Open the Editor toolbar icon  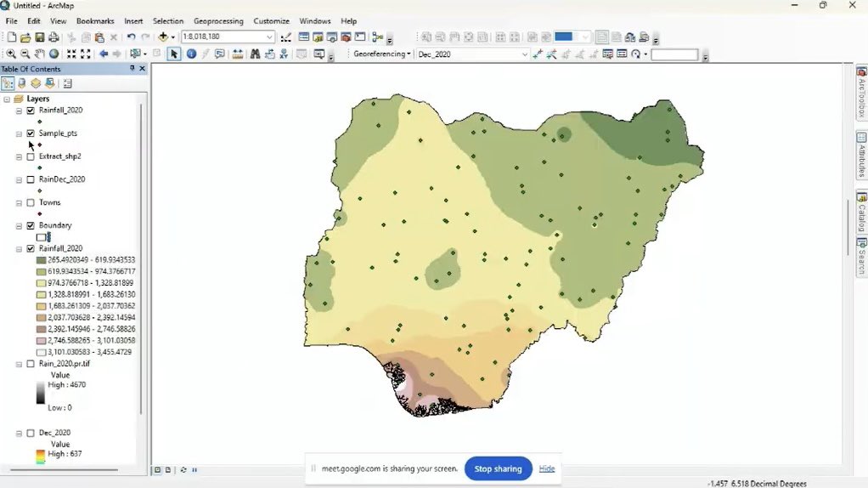tap(285, 37)
